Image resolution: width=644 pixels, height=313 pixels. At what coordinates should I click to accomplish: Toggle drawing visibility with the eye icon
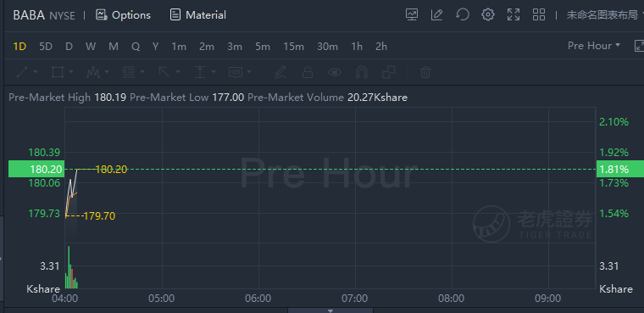pos(335,72)
